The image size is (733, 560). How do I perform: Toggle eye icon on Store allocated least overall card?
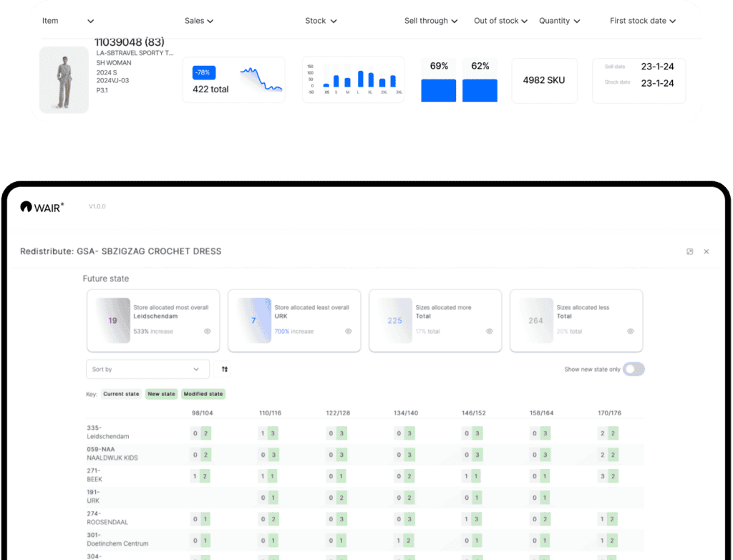click(349, 332)
